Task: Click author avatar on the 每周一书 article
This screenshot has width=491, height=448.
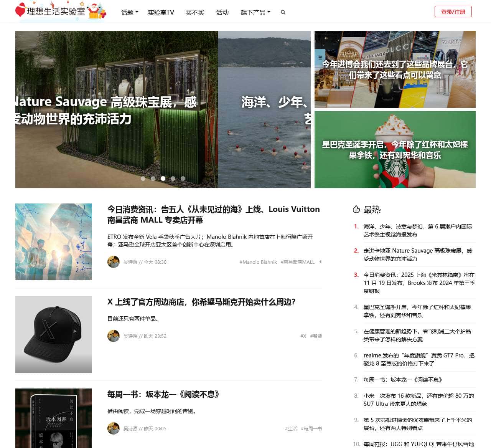Action: coord(114,428)
